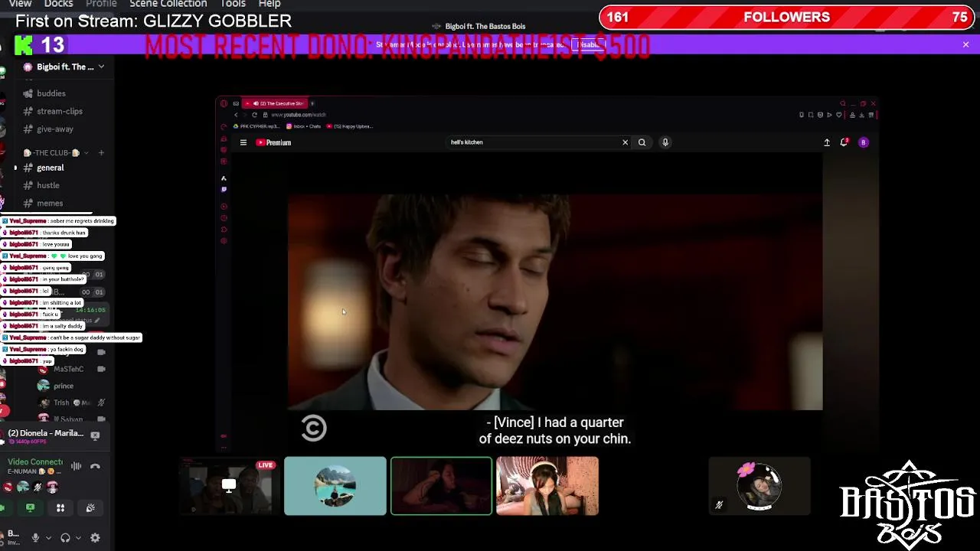Expand the Bigboi ft. The server dropdown

coord(101,67)
